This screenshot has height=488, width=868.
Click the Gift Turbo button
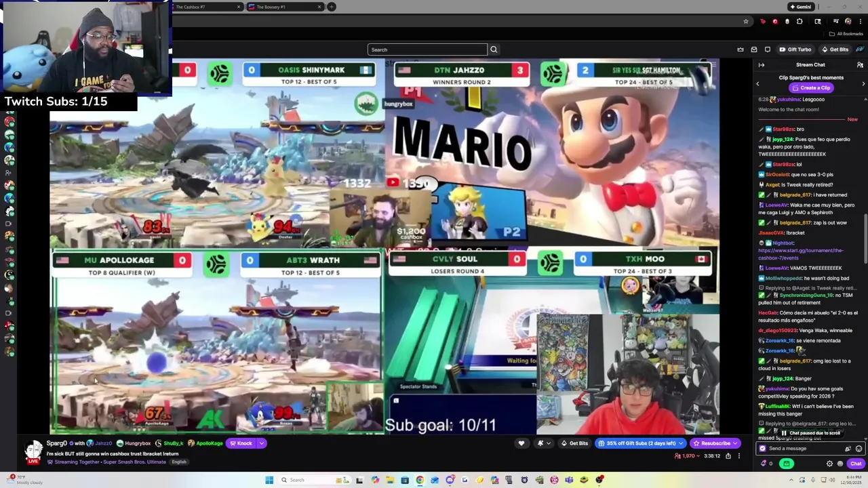pos(795,49)
